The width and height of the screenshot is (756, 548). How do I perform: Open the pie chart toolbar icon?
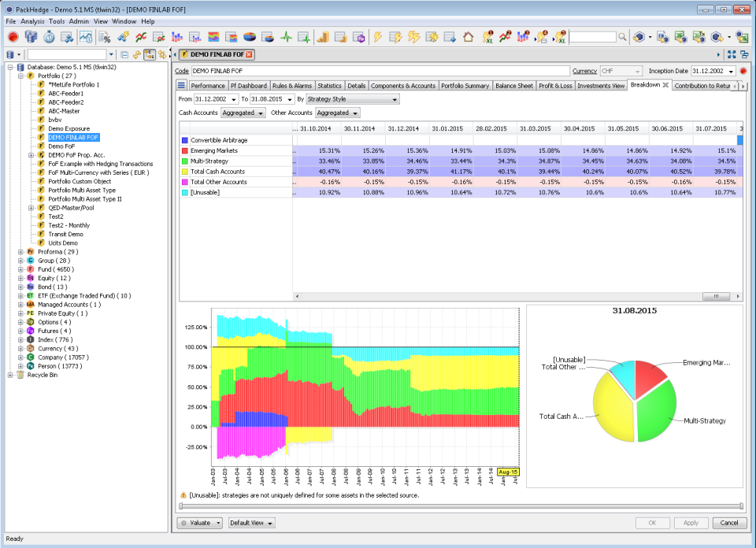tap(250, 37)
